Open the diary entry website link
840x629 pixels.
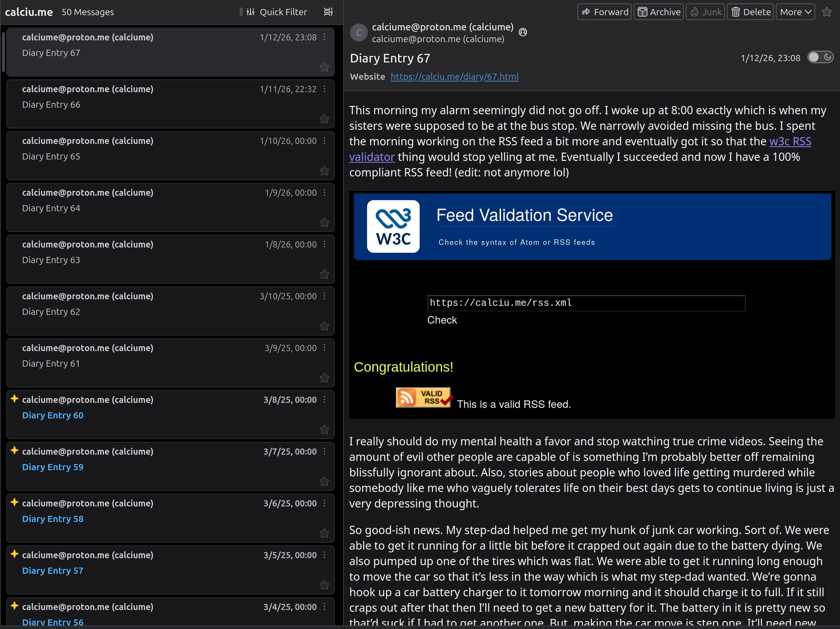click(x=454, y=76)
